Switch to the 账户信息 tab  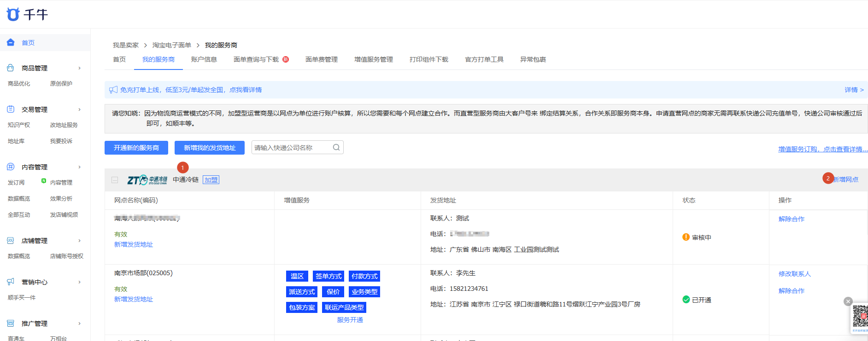tap(204, 59)
